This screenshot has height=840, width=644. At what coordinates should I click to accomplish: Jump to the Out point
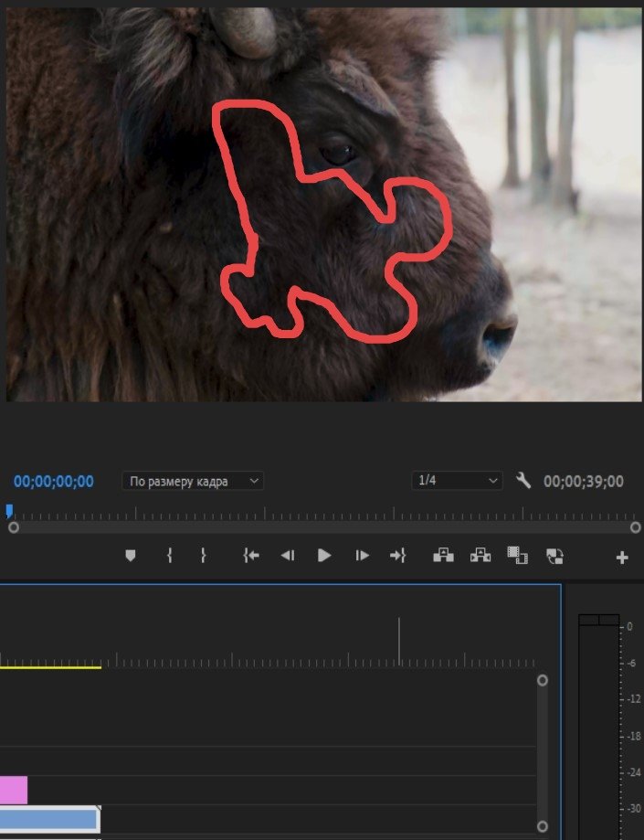click(x=397, y=555)
